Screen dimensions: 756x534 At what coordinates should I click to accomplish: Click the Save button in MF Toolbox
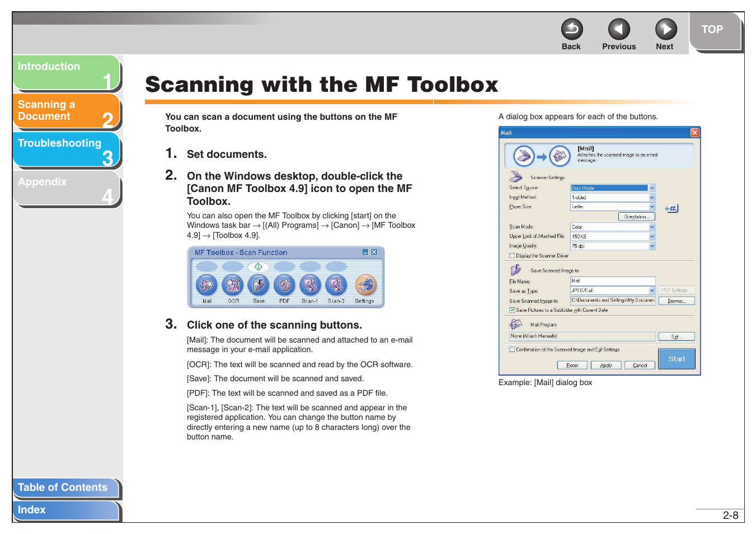coord(259,285)
